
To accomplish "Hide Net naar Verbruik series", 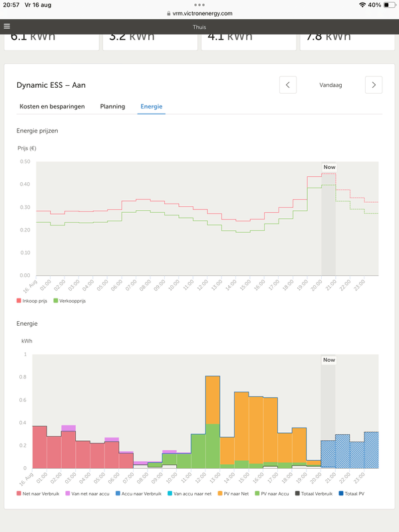I will point(41,493).
